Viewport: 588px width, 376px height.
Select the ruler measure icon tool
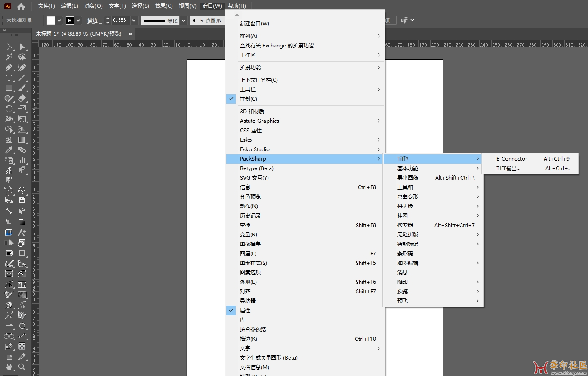[22, 284]
